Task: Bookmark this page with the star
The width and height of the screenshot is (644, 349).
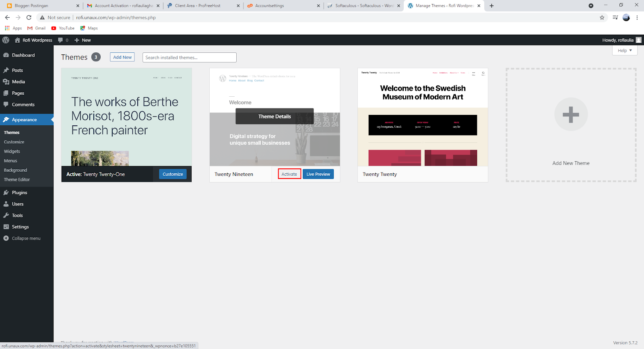Action: click(x=602, y=17)
